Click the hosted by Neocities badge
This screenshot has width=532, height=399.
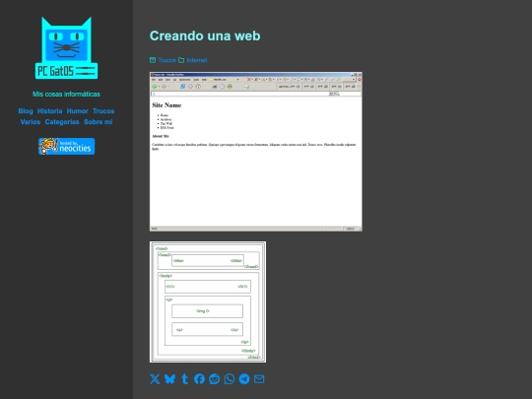[67, 146]
